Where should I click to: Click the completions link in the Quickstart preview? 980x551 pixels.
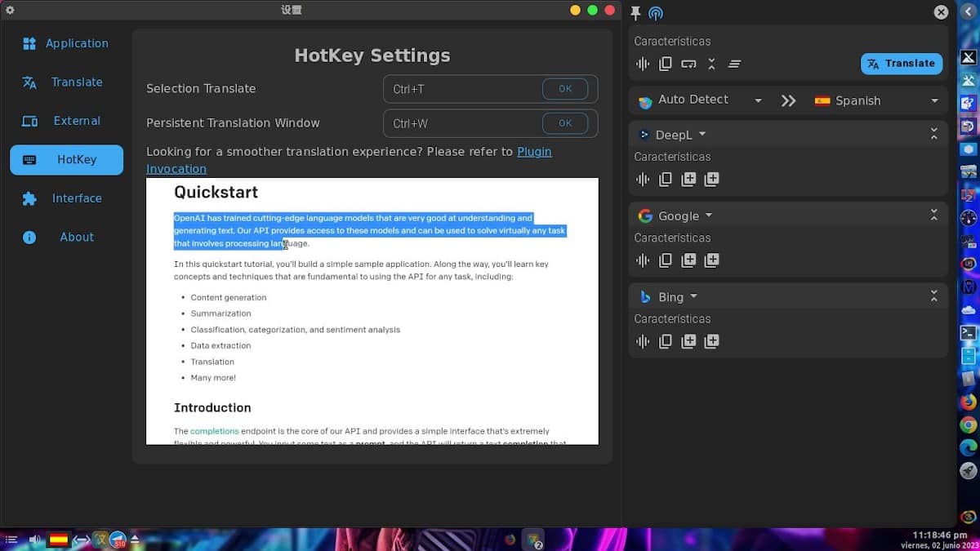coord(215,431)
